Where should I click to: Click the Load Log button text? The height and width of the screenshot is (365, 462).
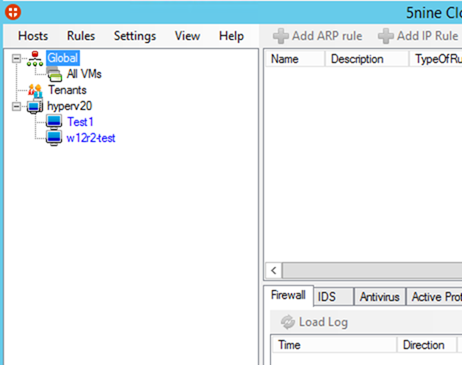click(323, 322)
